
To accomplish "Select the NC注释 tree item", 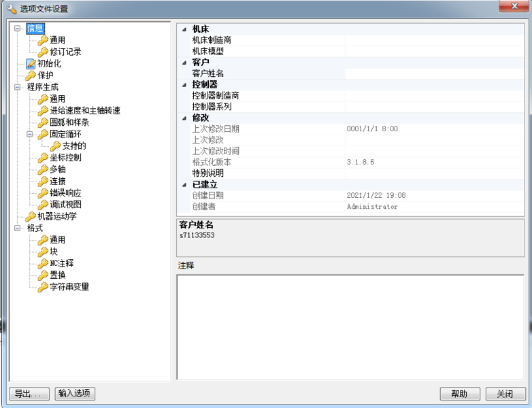I will (x=62, y=264).
